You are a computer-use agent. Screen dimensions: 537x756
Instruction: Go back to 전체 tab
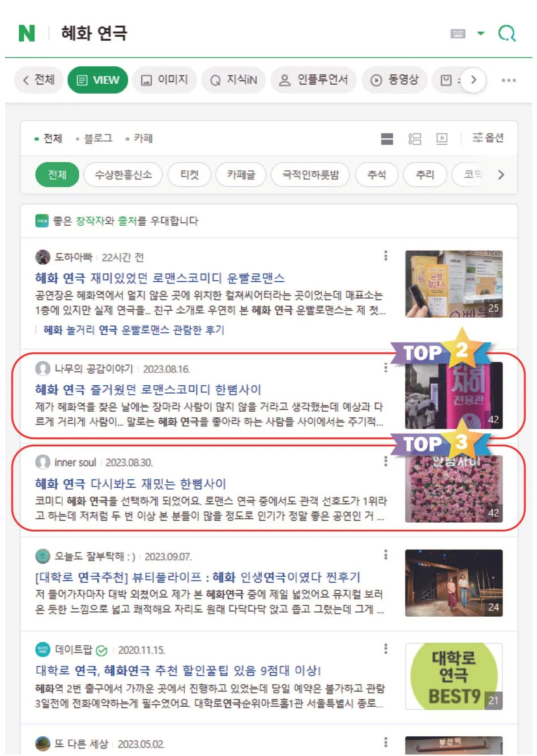click(38, 80)
